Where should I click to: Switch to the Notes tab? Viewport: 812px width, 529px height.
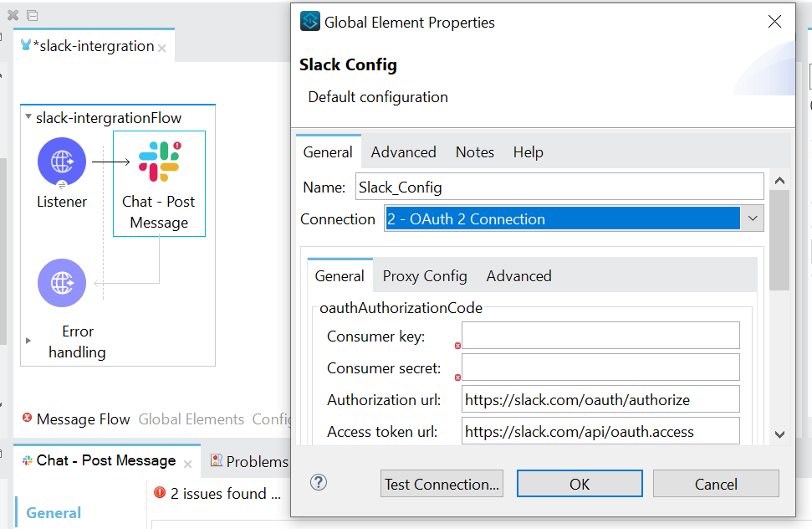(474, 152)
